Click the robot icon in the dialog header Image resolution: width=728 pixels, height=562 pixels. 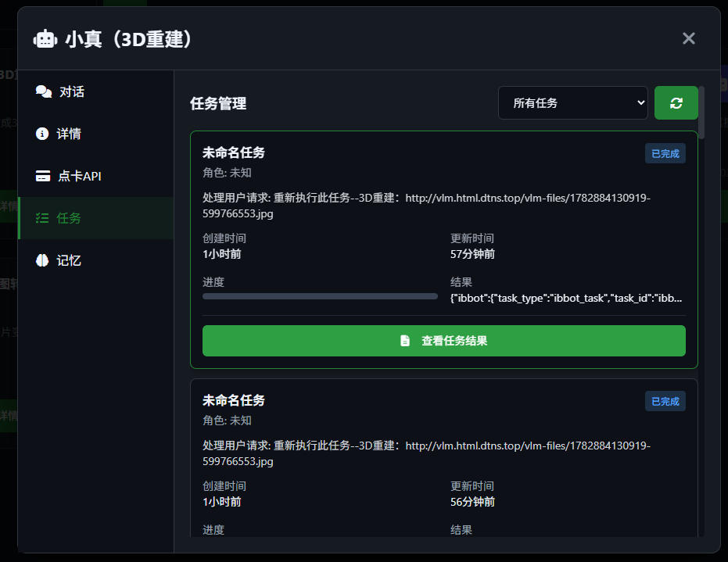coord(45,39)
